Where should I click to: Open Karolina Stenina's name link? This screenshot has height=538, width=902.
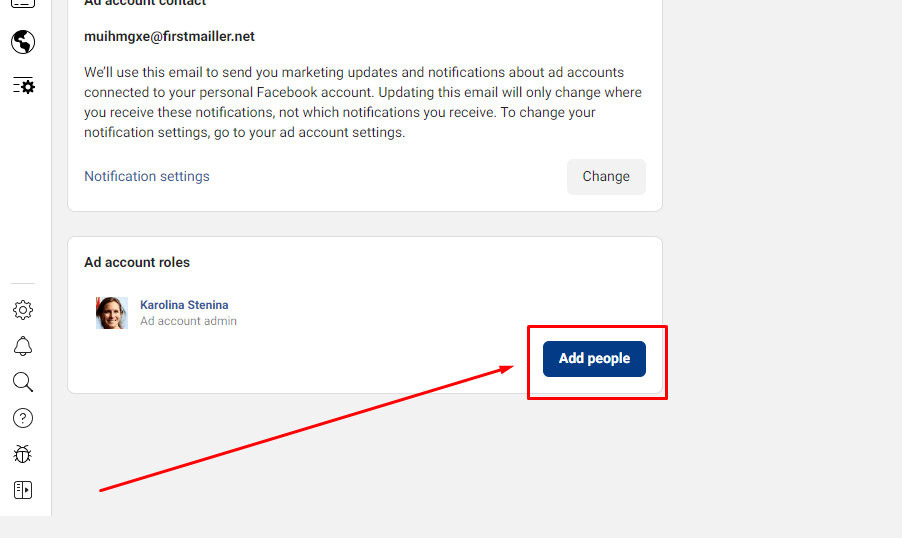pos(184,305)
